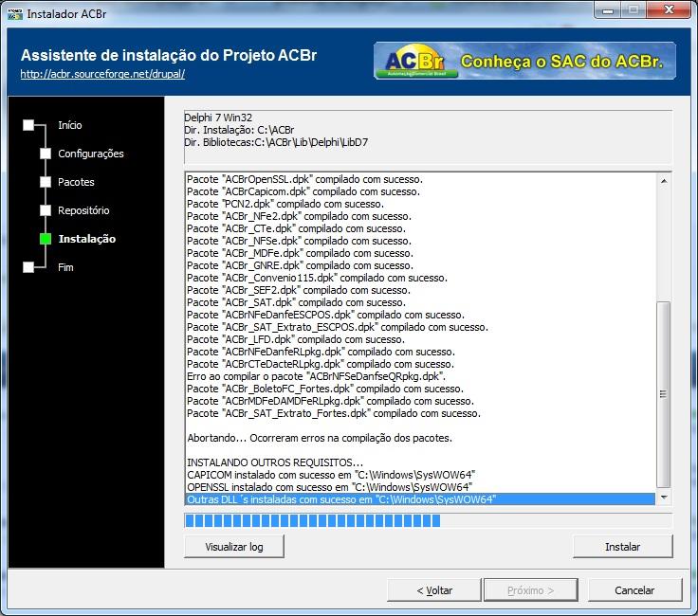The height and width of the screenshot is (616, 698).
Task: Click the 'Assistente de instalação' heading
Action: coord(169,55)
